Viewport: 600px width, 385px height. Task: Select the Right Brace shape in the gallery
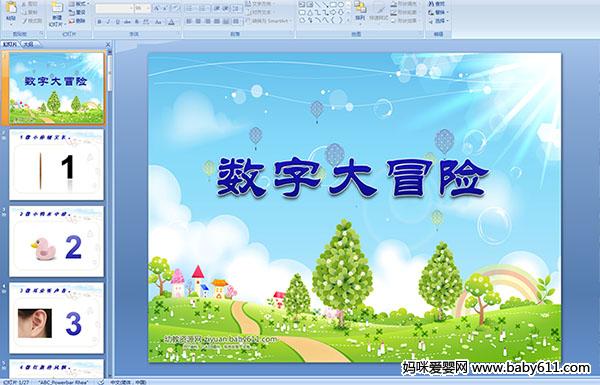pos(341,20)
